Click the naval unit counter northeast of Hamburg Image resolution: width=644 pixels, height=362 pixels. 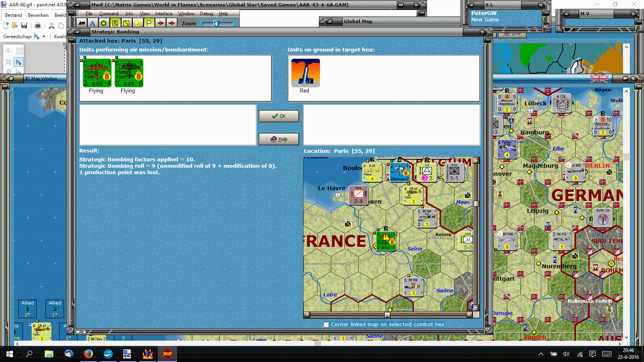pyautogui.click(x=603, y=126)
